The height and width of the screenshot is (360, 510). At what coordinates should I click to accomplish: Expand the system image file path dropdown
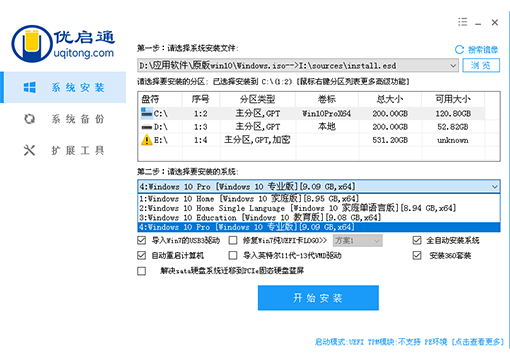click(x=453, y=65)
